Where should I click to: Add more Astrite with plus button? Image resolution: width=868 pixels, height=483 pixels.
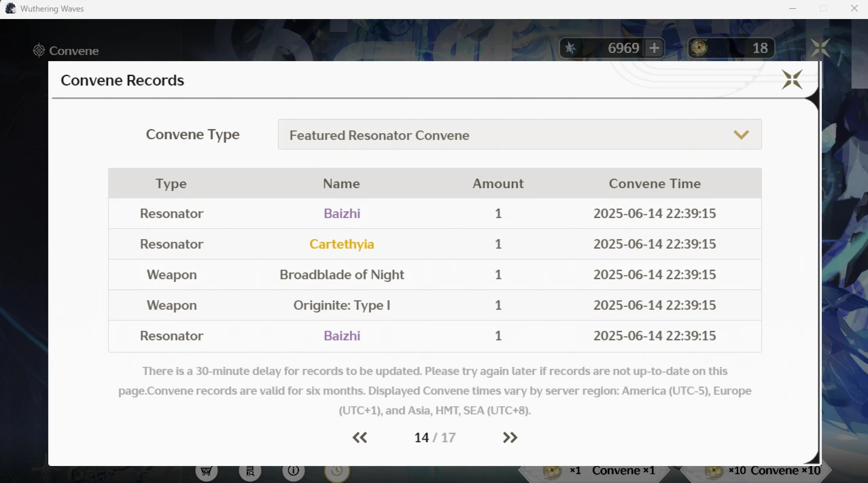pyautogui.click(x=654, y=48)
